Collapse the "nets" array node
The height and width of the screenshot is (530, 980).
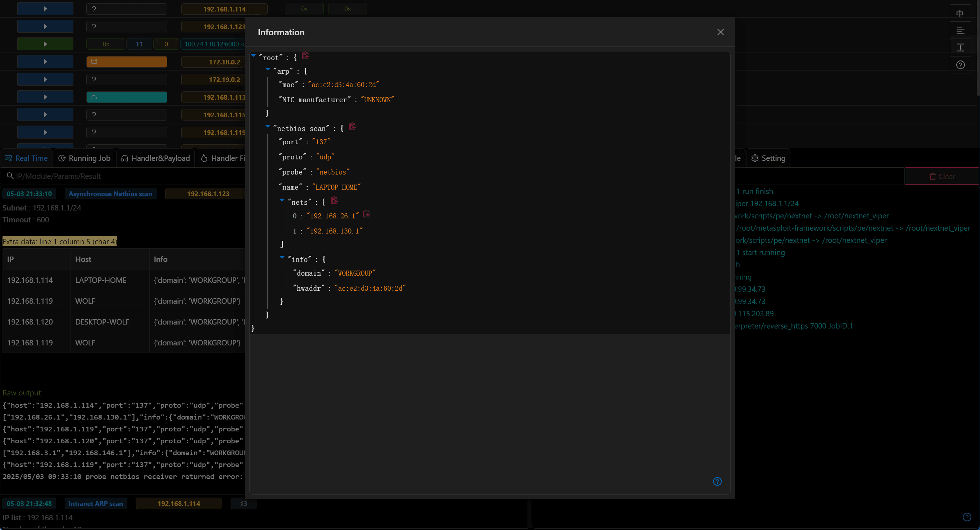click(282, 200)
